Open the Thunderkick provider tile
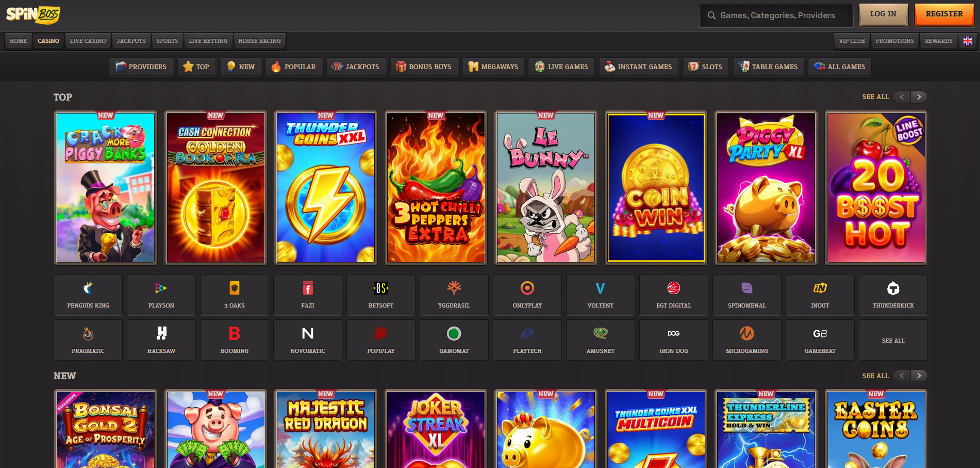 coord(893,295)
